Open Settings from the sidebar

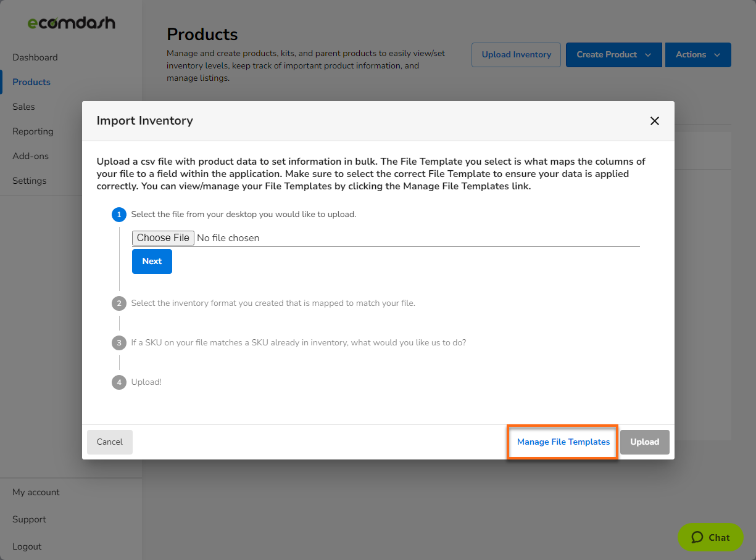pyautogui.click(x=30, y=181)
